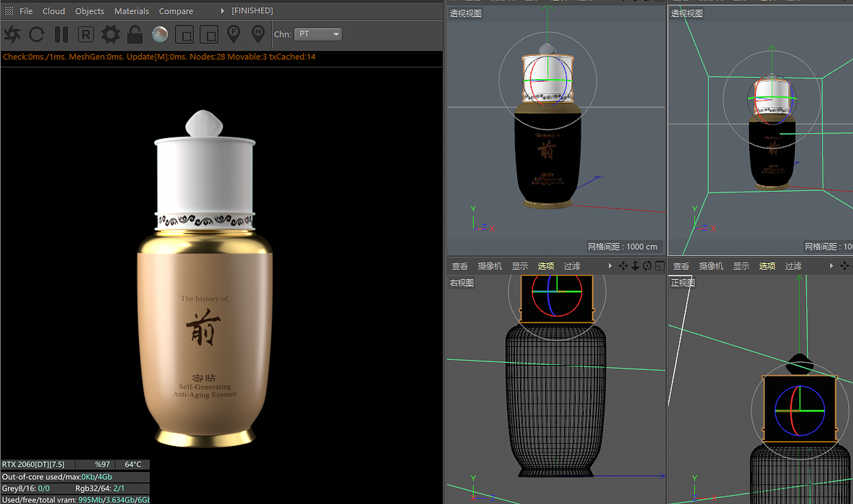
Task: Open Octane settings via the gear icon
Action: click(x=111, y=34)
